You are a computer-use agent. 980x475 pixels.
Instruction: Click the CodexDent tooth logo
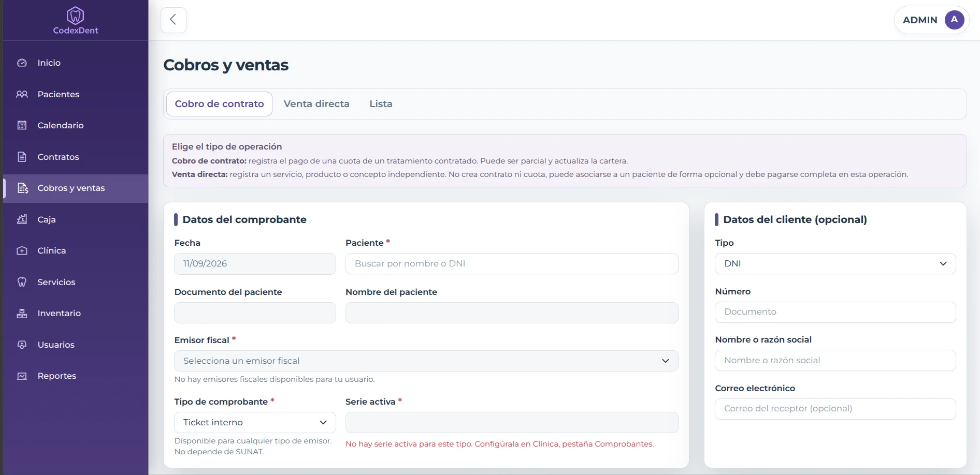75,16
